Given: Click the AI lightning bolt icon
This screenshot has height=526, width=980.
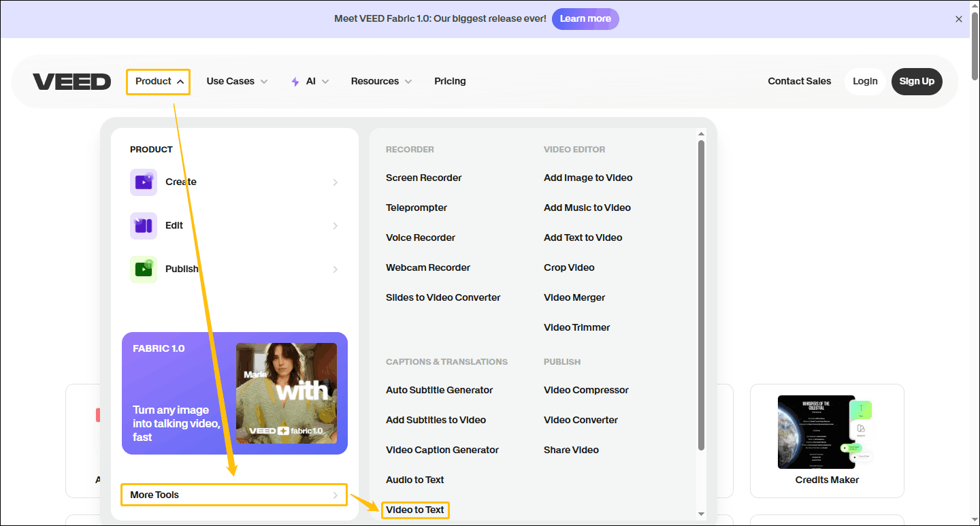Looking at the screenshot, I should click(295, 82).
